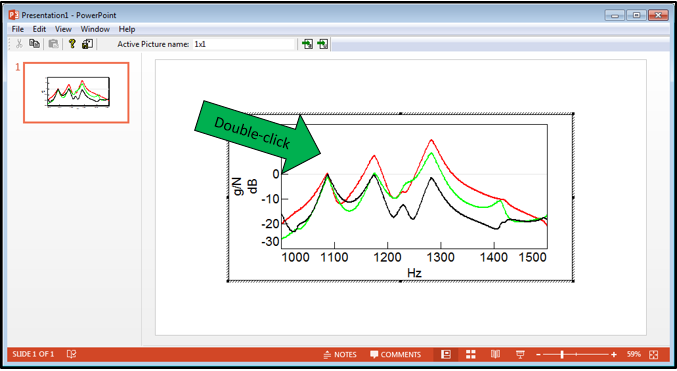Image resolution: width=677 pixels, height=371 pixels.
Task: Click the Copy icon in toolbar
Action: (x=35, y=44)
